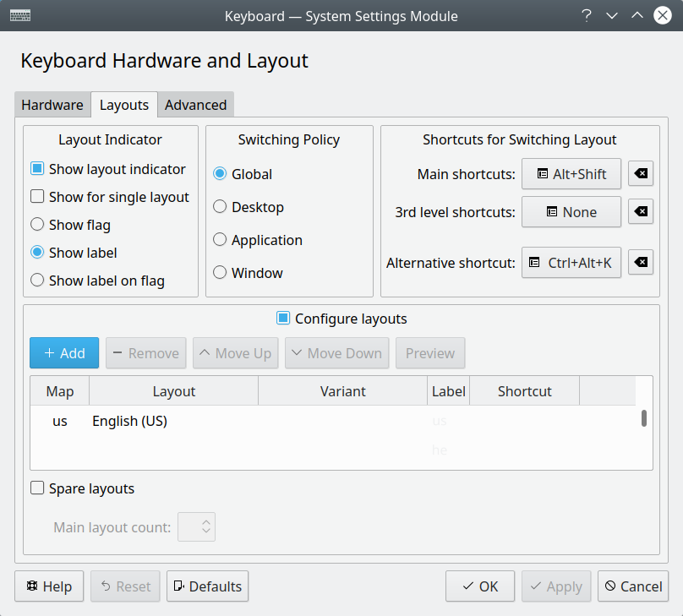Add a new keyboard layout with Add

tap(63, 352)
